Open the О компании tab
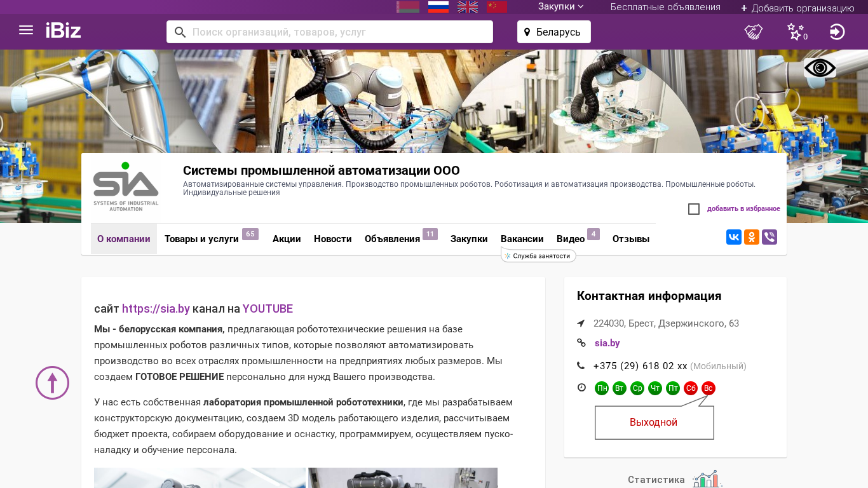868x488 pixels. click(x=124, y=239)
